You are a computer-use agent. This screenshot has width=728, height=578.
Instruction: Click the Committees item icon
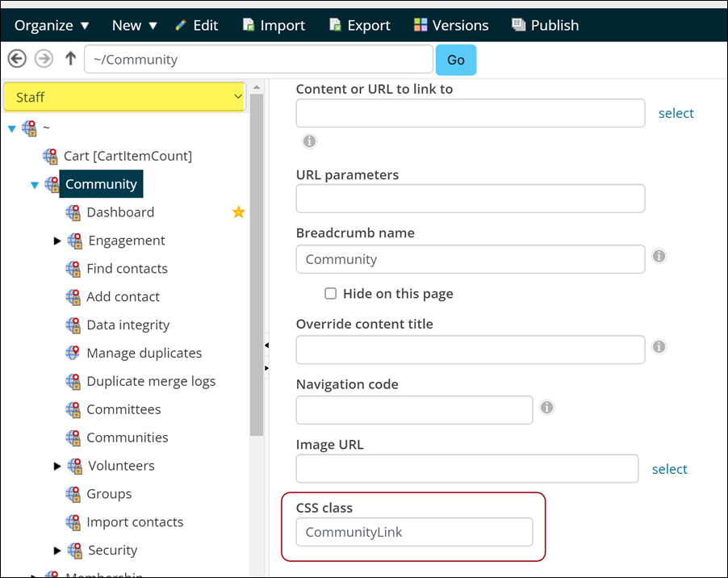pyautogui.click(x=73, y=409)
